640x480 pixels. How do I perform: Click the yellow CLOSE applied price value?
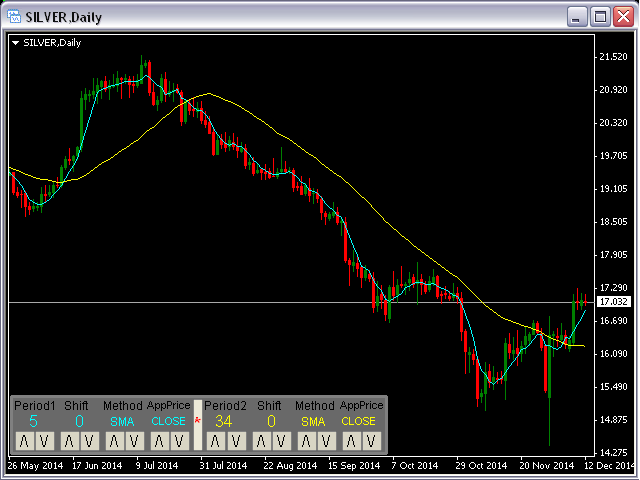click(359, 421)
